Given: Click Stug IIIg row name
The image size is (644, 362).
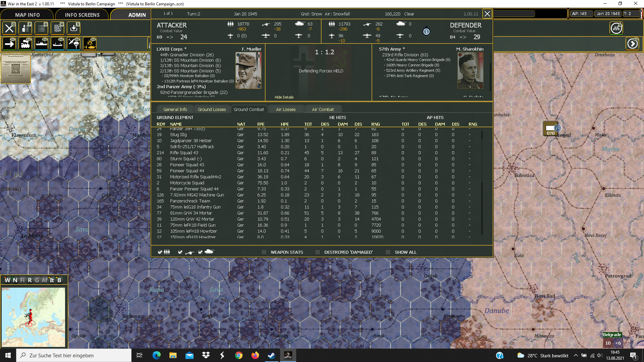Looking at the screenshot, I should pyautogui.click(x=178, y=135).
